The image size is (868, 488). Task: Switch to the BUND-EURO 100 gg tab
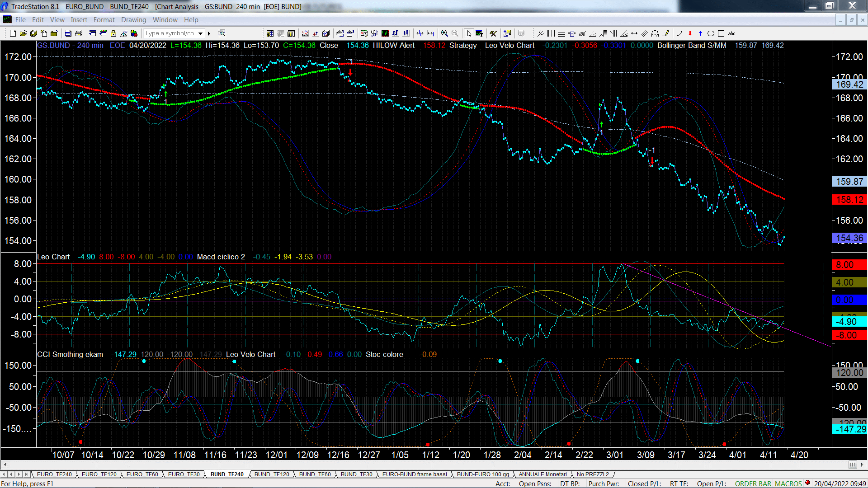pyautogui.click(x=483, y=474)
